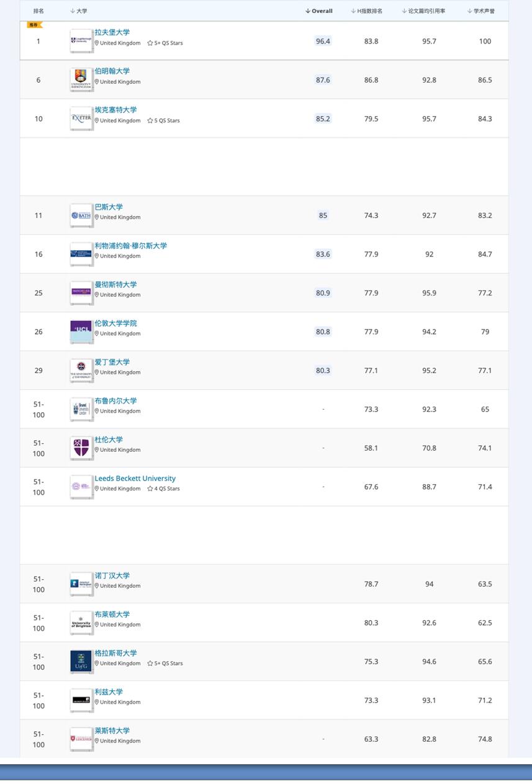This screenshot has width=532, height=784.
Task: Open the Leeds Beckett University link
Action: (135, 479)
